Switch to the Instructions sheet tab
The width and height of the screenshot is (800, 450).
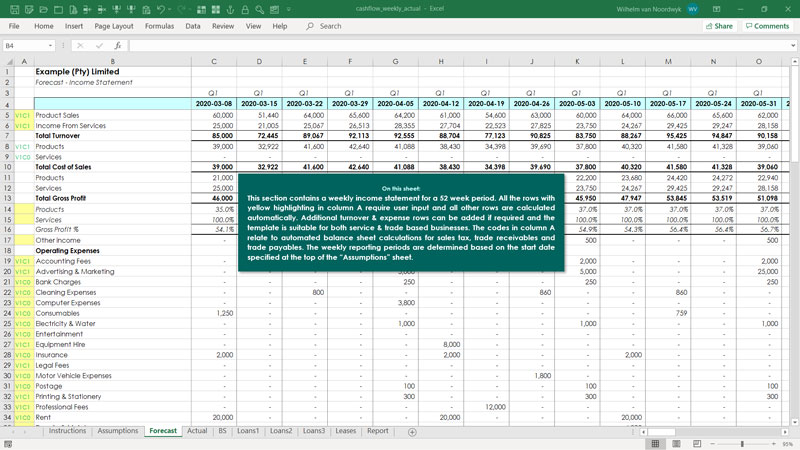(x=67, y=431)
